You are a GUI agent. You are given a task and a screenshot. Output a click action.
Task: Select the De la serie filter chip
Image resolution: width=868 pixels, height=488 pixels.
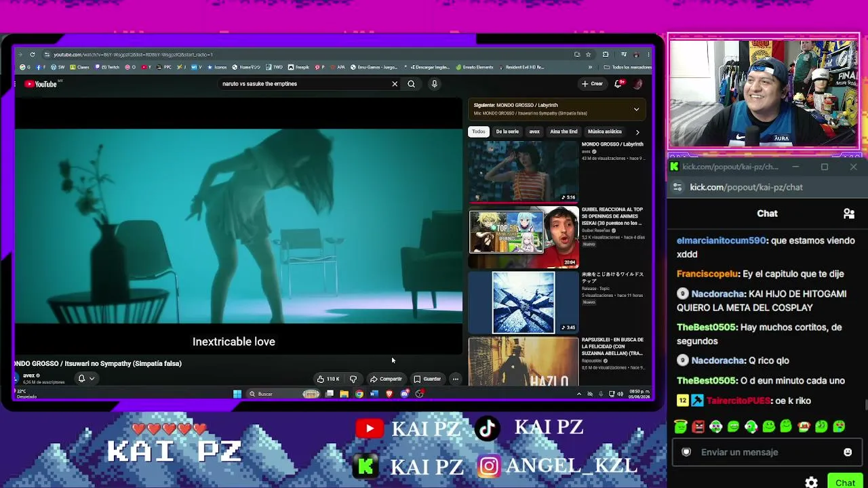click(x=507, y=131)
